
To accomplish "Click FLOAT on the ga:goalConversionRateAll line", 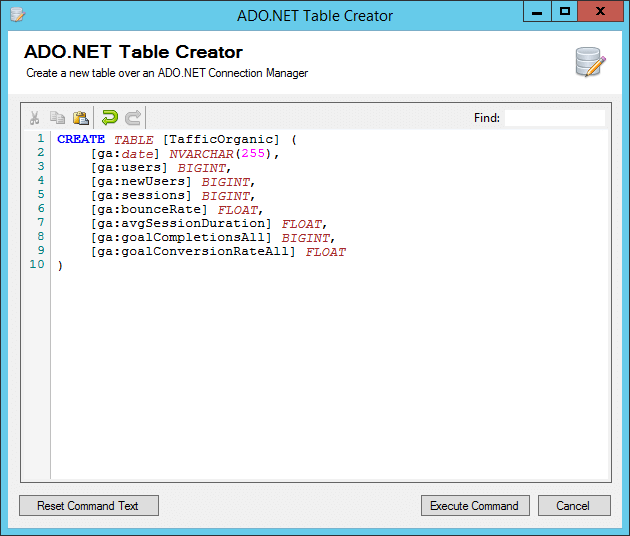I will coord(326,252).
